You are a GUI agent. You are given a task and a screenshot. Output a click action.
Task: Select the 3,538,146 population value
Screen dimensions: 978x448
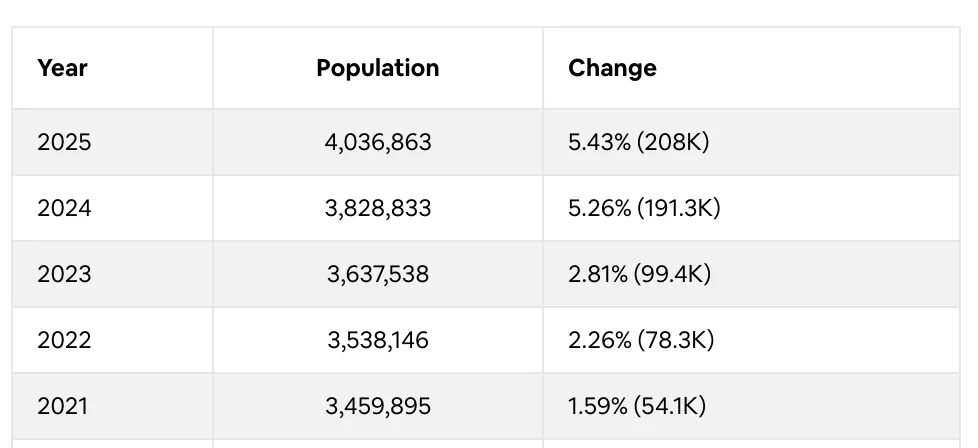click(x=378, y=340)
